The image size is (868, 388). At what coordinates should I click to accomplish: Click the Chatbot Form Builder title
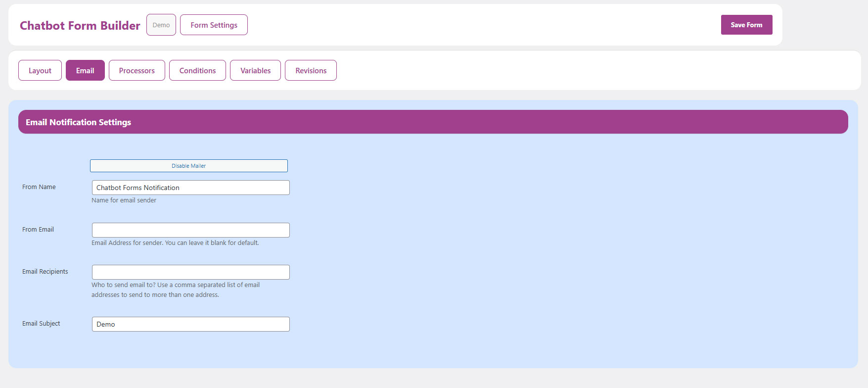point(80,26)
